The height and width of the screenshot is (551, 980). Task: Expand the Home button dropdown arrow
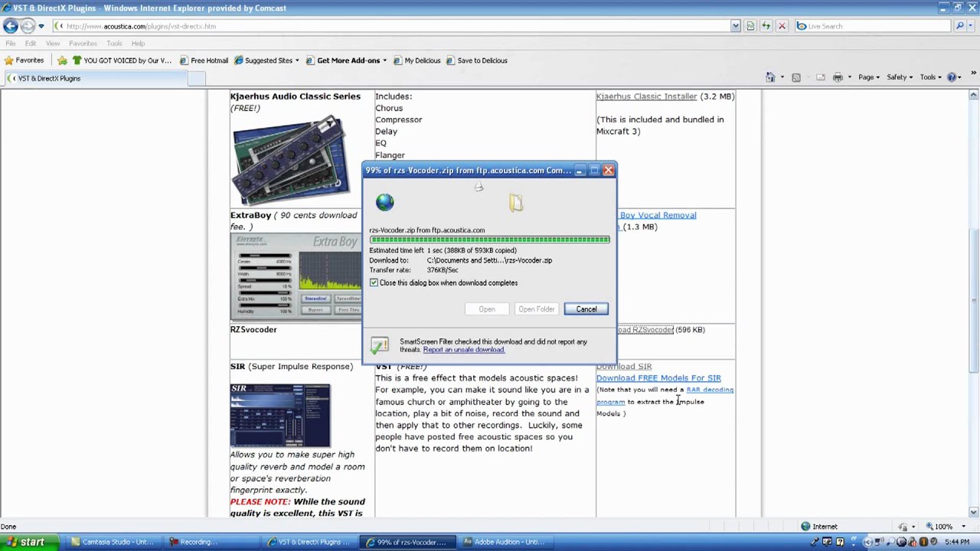[x=782, y=77]
